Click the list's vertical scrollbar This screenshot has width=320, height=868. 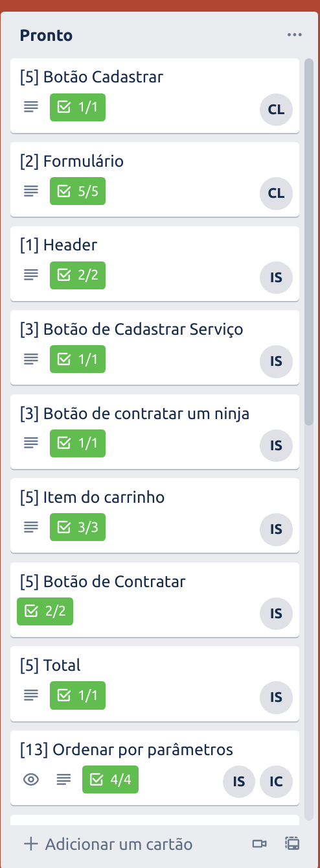click(x=309, y=240)
